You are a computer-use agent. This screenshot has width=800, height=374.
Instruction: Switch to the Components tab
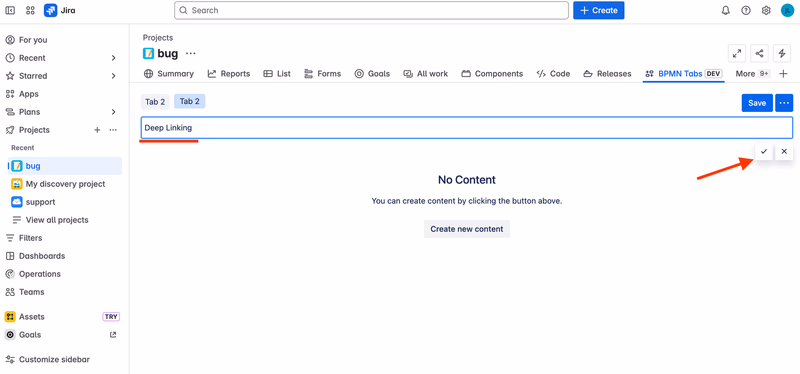click(x=492, y=73)
